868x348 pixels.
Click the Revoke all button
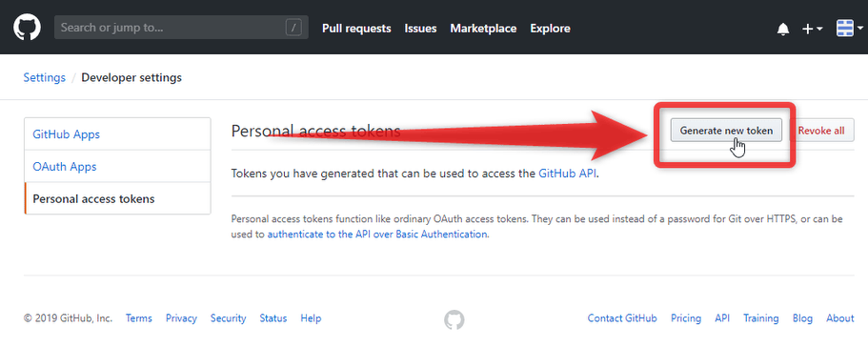pyautogui.click(x=821, y=131)
